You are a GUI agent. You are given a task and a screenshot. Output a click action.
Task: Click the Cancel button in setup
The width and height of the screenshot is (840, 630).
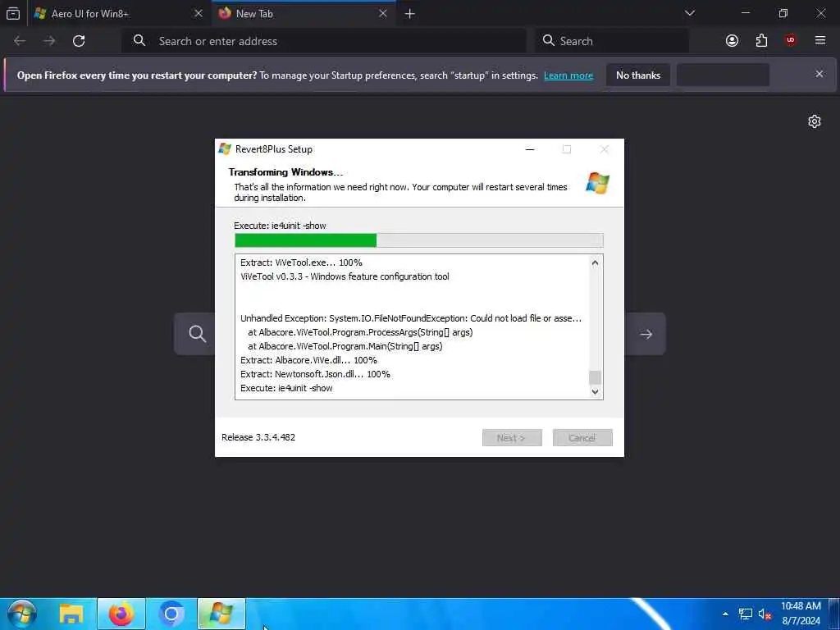click(582, 438)
